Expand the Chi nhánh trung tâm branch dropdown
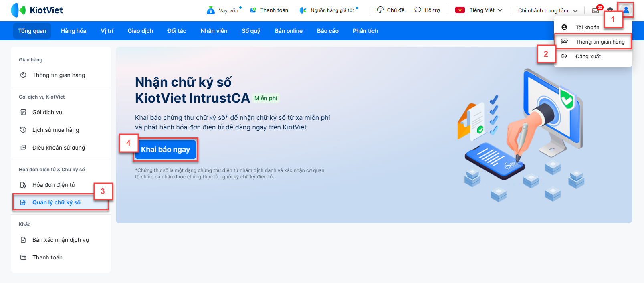Viewport: 644px width, 283px height. tap(548, 10)
